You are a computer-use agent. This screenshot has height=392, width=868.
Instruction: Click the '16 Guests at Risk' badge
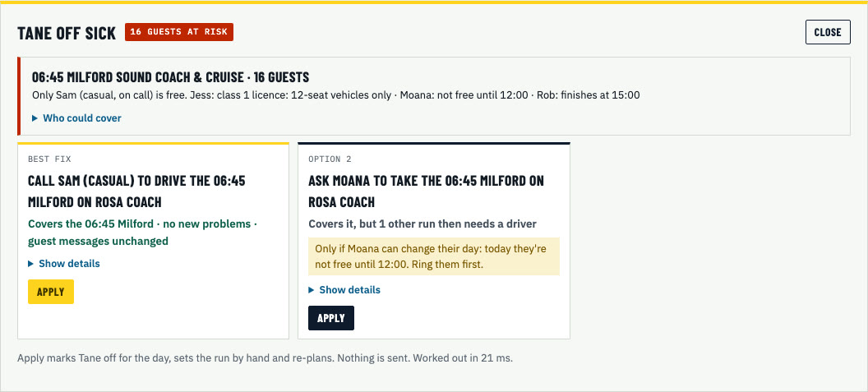(x=179, y=32)
